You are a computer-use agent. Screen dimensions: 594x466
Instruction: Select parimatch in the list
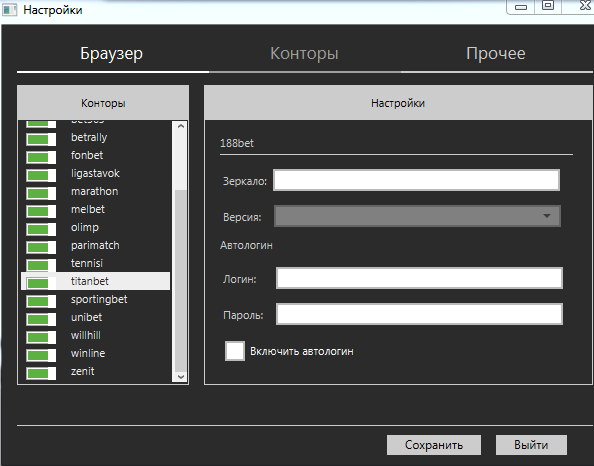click(x=95, y=246)
